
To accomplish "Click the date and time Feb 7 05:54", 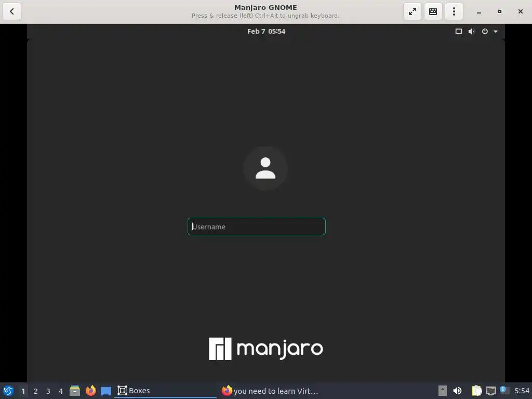I will click(x=266, y=31).
